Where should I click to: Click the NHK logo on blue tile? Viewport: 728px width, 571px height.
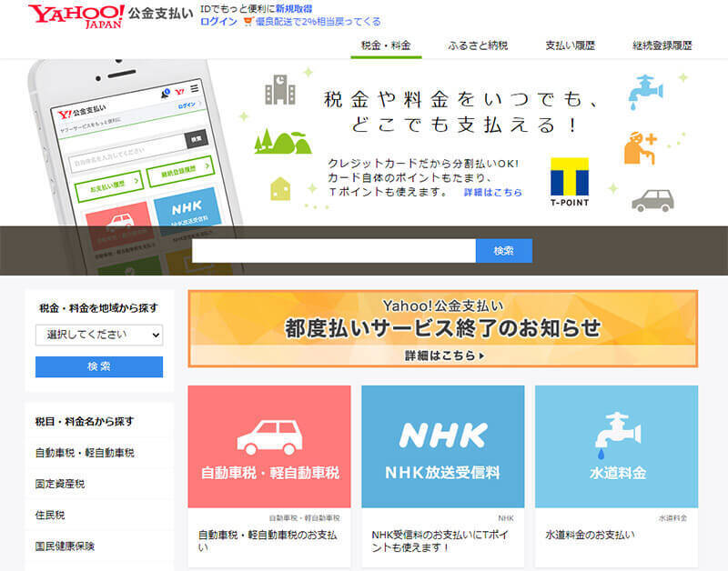[x=442, y=436]
